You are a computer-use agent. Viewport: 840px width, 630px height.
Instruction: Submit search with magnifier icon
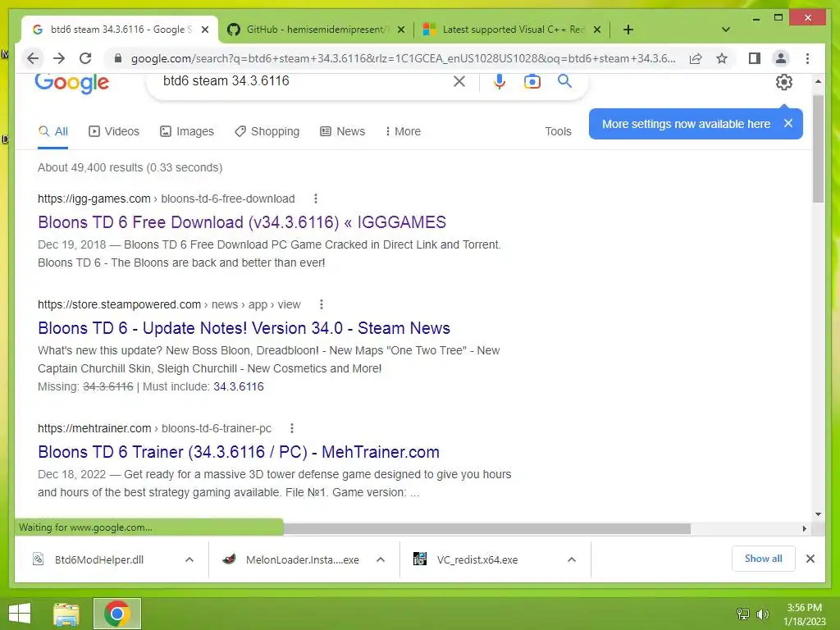tap(564, 81)
